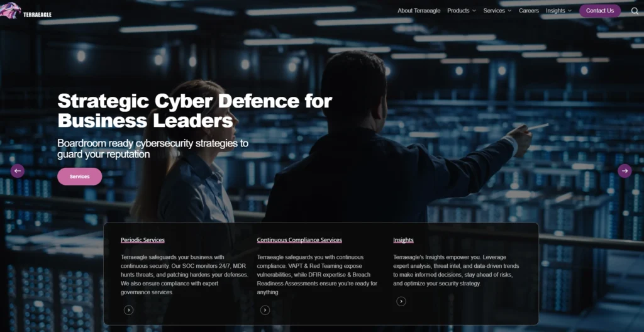Expand the Products dropdown menu
This screenshot has width=644, height=332.
(461, 11)
